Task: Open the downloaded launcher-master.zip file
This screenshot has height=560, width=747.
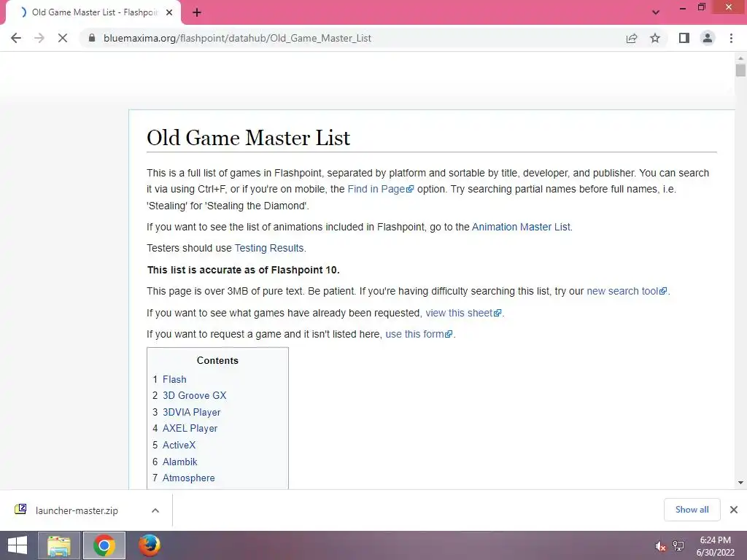Action: click(x=77, y=510)
